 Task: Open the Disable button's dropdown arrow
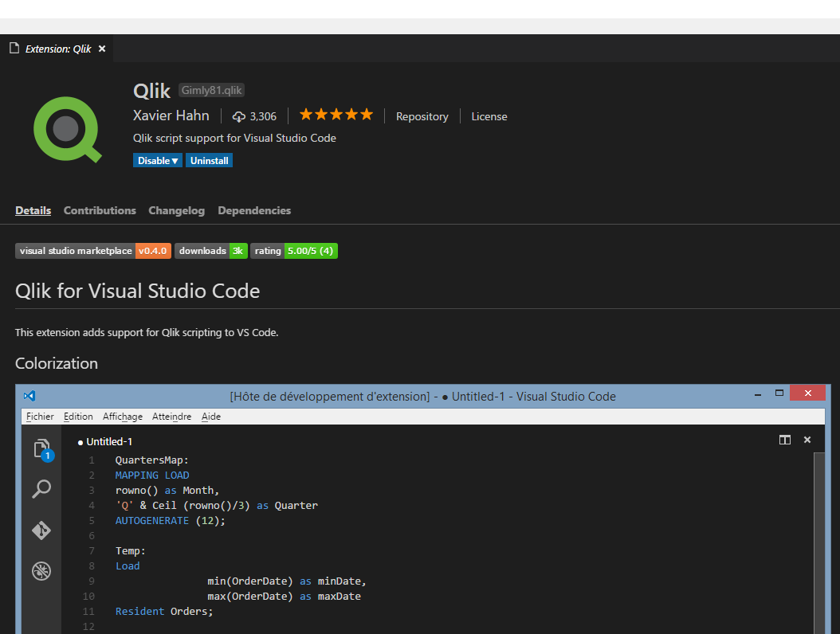tap(175, 160)
